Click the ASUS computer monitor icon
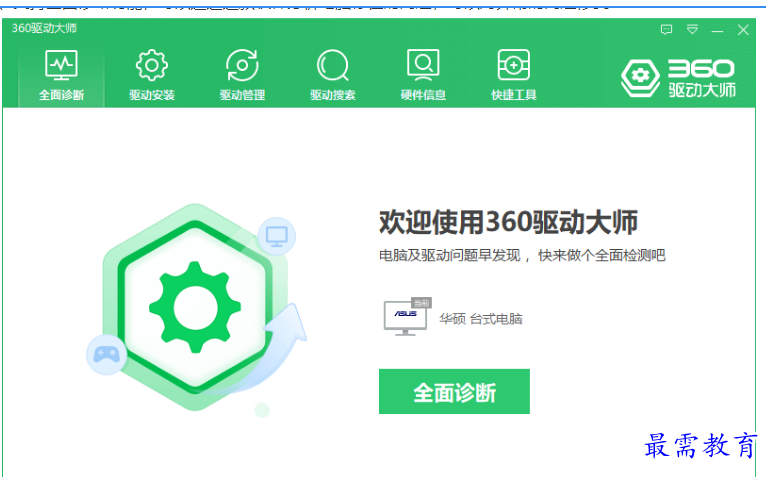The height and width of the screenshot is (477, 766). 407,316
